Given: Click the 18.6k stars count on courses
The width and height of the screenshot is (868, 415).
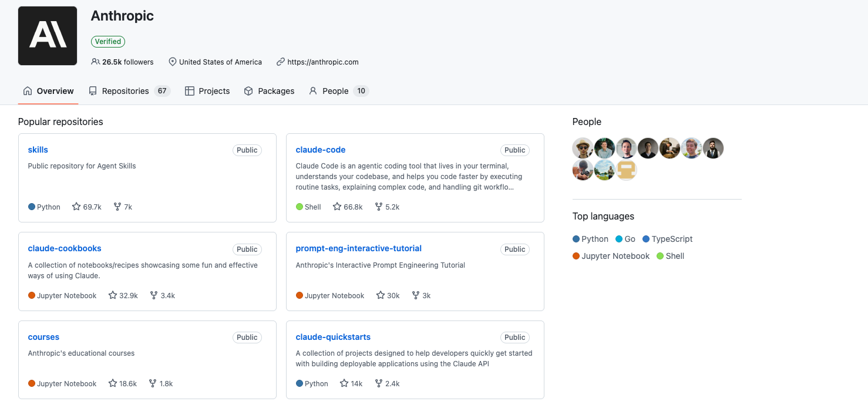Looking at the screenshot, I should click(128, 383).
